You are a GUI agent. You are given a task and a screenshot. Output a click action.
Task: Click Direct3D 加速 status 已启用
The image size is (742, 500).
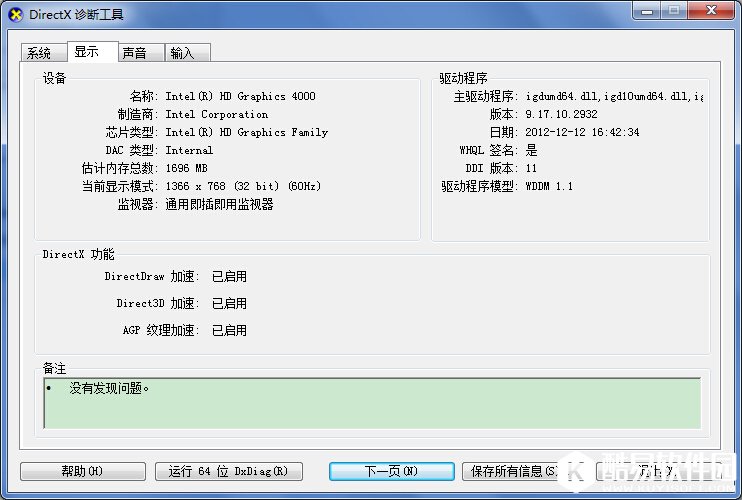230,303
